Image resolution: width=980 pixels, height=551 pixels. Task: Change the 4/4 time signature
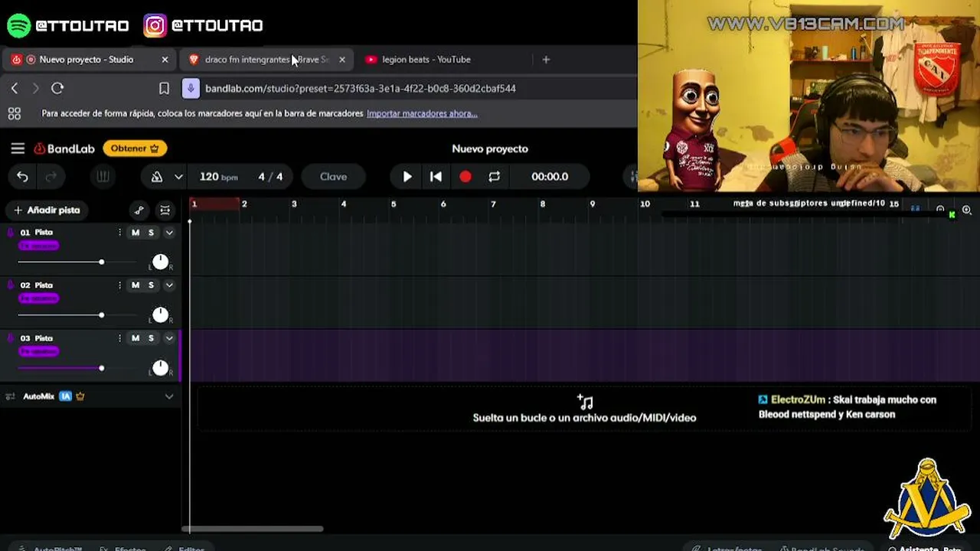coord(270,177)
